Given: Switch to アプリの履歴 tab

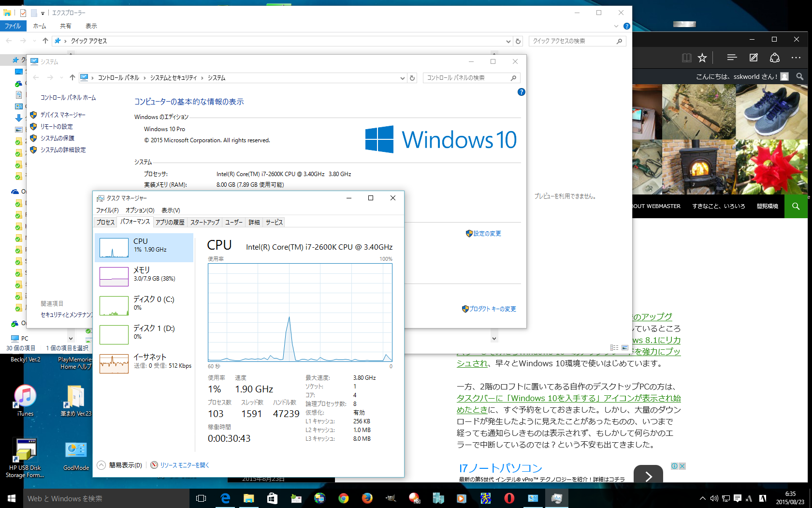Looking at the screenshot, I should (170, 222).
